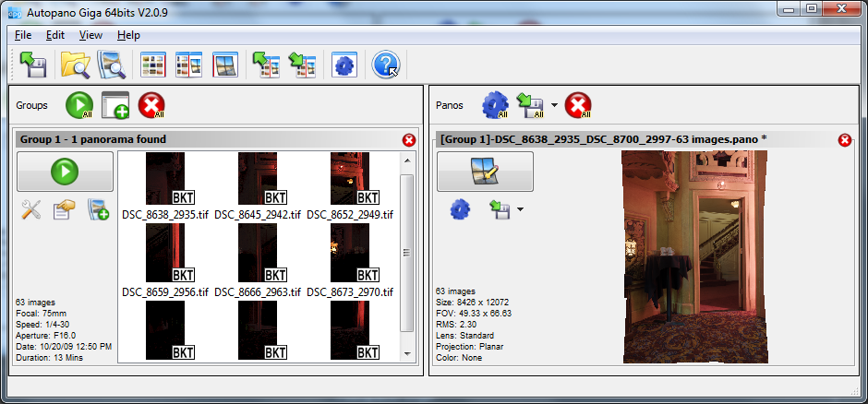Image resolution: width=868 pixels, height=404 pixels.
Task: Click the Projection: Planar text
Action: coord(469,347)
